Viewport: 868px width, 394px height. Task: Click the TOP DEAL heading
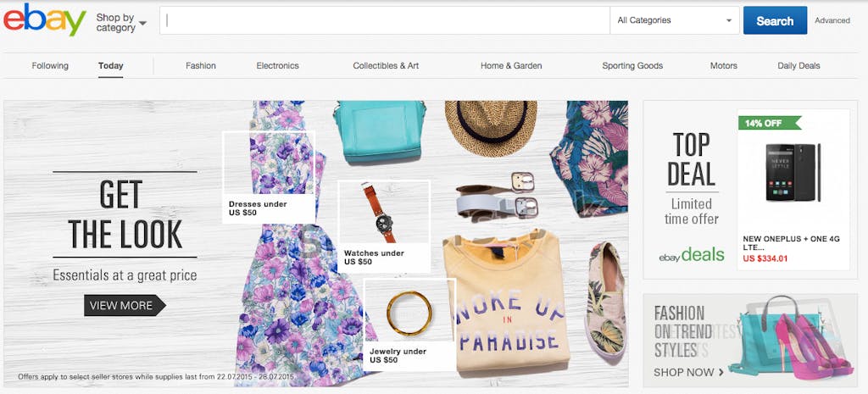[x=692, y=159]
